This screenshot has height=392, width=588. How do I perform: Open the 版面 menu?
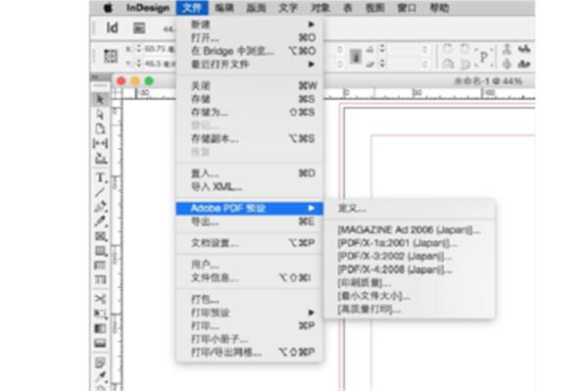(x=256, y=8)
